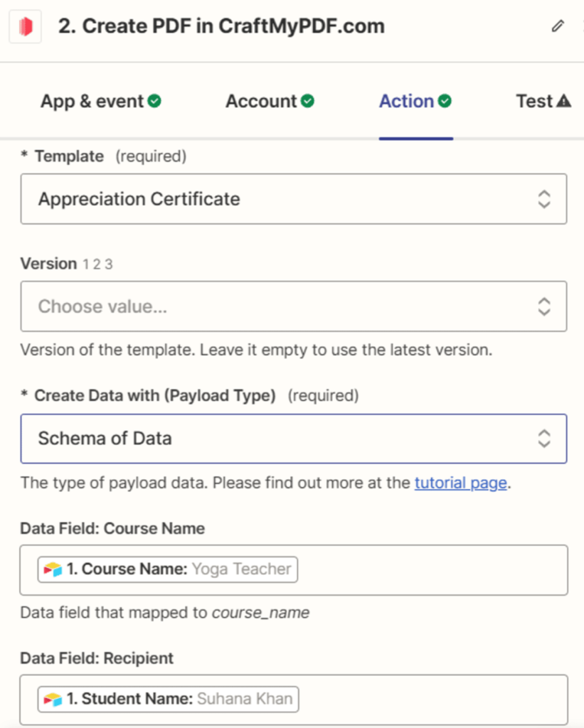Click Airtable icon in Course Name pill
Image resolution: width=584 pixels, height=728 pixels.
coord(53,569)
